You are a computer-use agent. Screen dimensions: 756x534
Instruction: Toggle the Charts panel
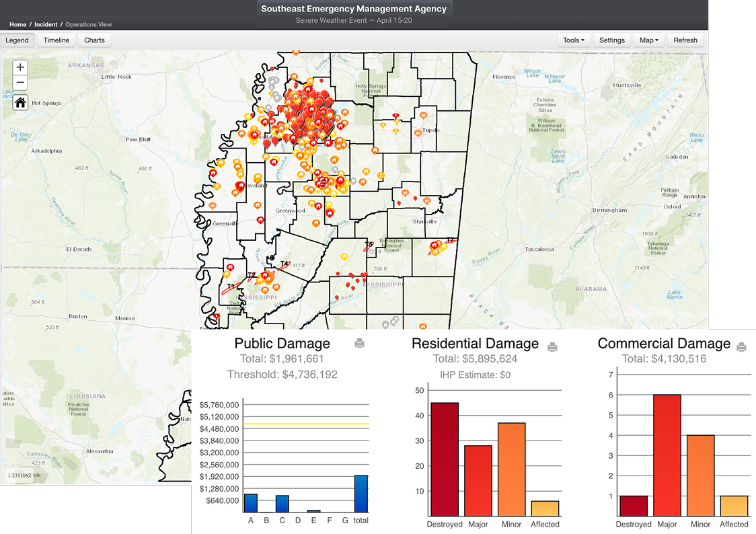(94, 40)
